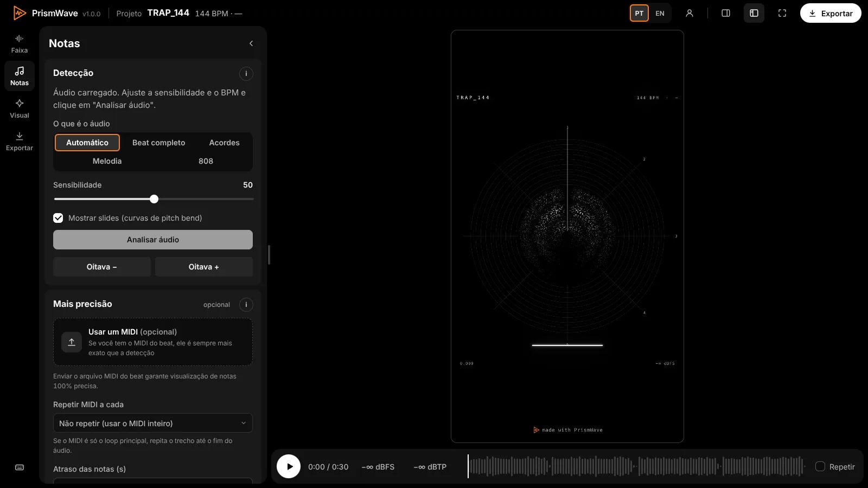Select Melodia audio type
Viewport: 868px width, 488px height.
click(107, 161)
